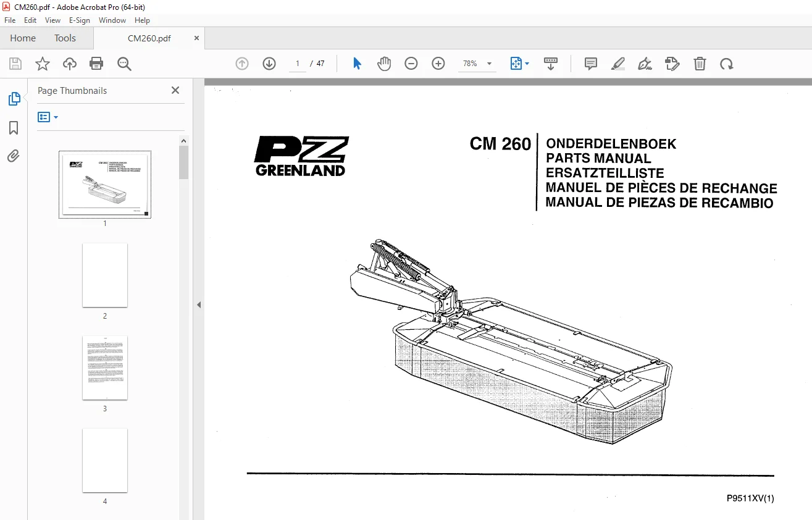The height and width of the screenshot is (520, 812).
Task: Print the document with the printer icon
Action: coord(96,64)
